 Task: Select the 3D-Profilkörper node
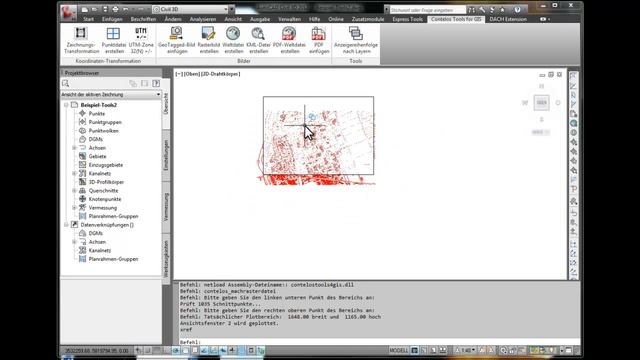(x=106, y=182)
